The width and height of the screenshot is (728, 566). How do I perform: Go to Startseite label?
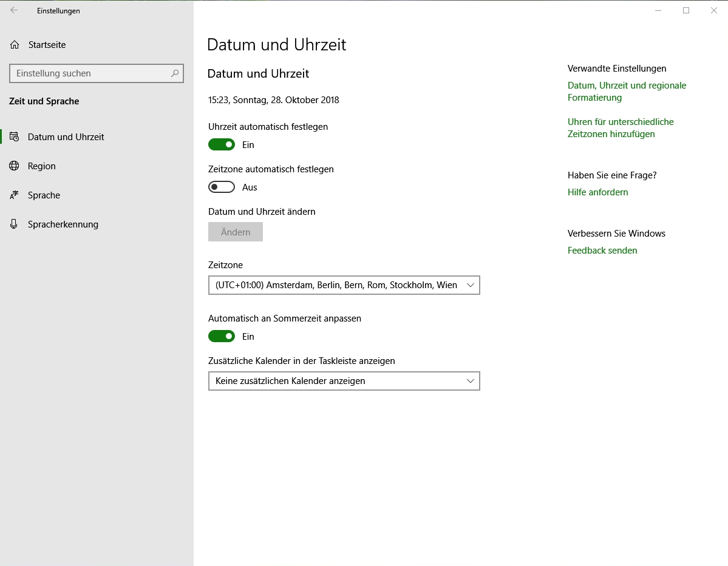47,44
